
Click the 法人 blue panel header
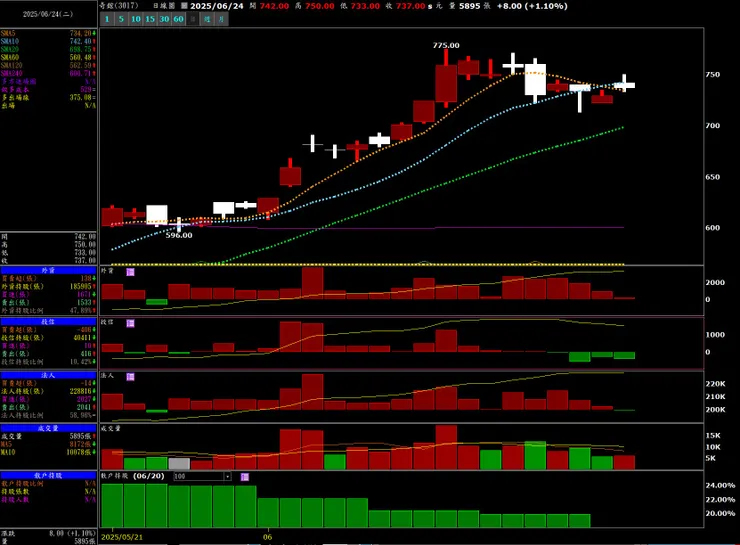point(48,375)
